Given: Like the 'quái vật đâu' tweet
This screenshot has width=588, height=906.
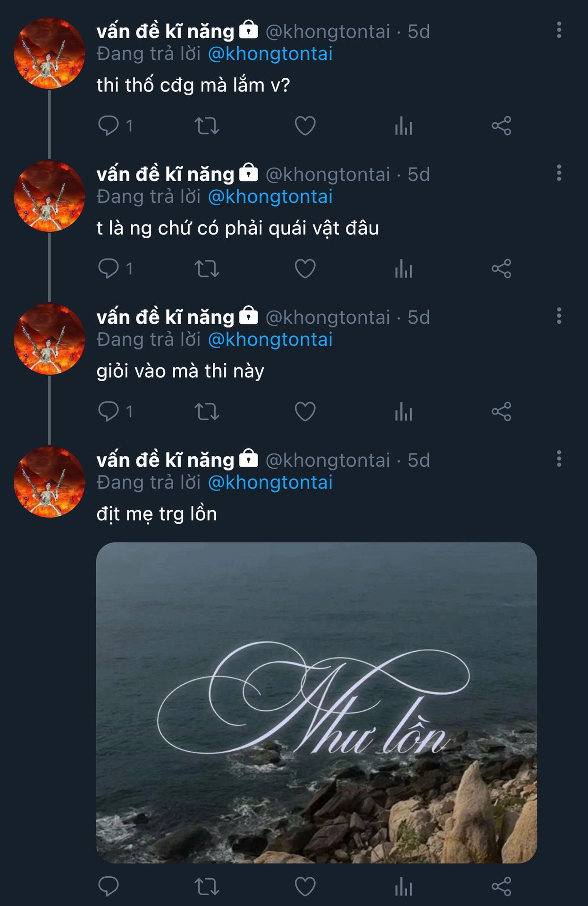Looking at the screenshot, I should pos(305,269).
